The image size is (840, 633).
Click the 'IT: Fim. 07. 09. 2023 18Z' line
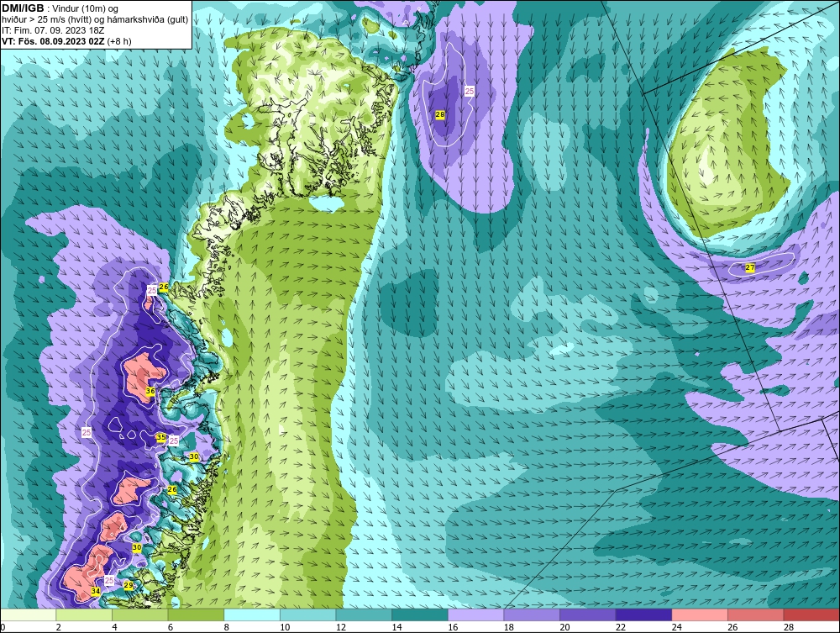52,30
